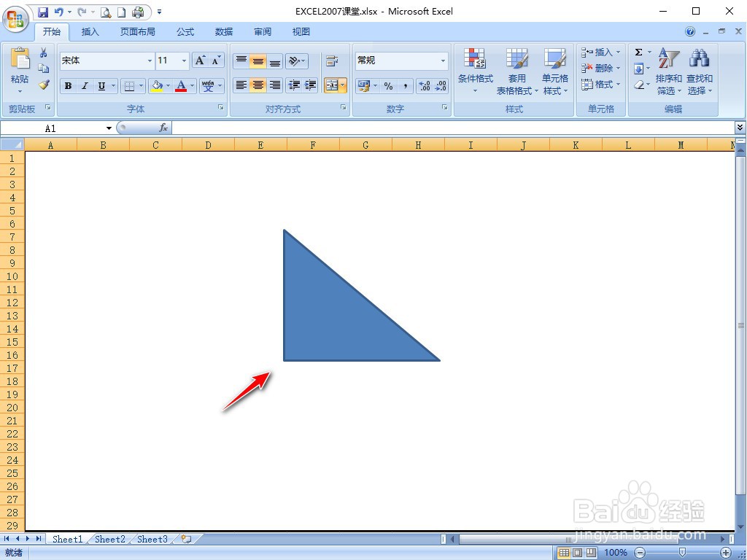Viewport: 747px width, 560px height.
Task: Apply percent style
Action: pyautogui.click(x=388, y=86)
